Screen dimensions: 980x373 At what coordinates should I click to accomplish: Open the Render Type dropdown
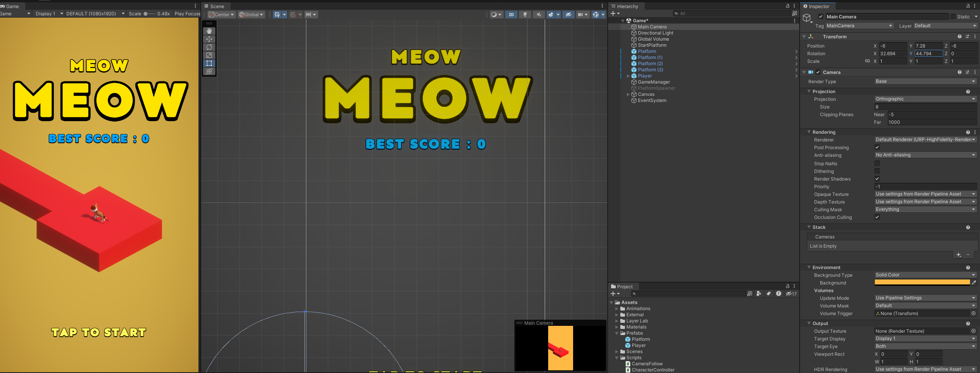(925, 81)
